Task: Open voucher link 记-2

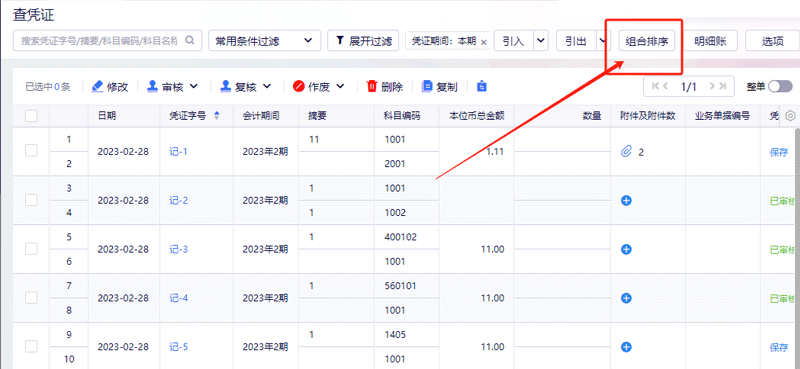Action: (179, 201)
